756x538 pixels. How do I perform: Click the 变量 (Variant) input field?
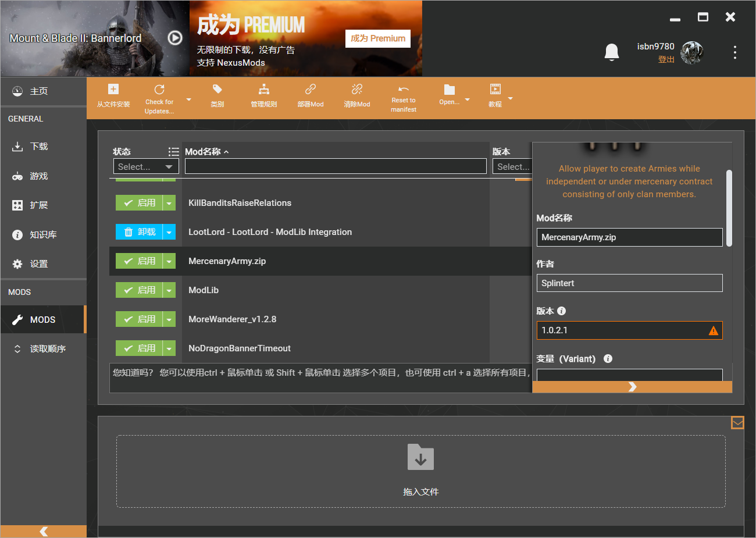click(629, 375)
